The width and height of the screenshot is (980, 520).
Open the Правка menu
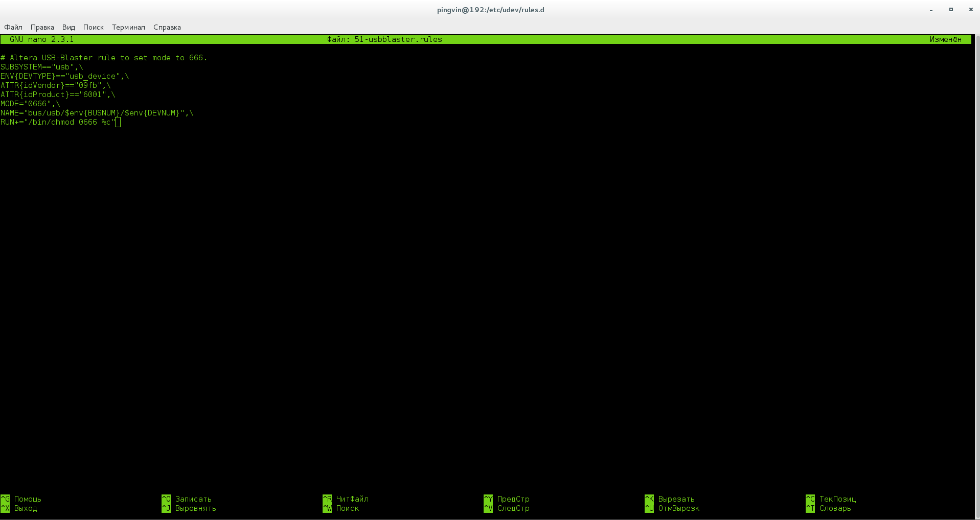pyautogui.click(x=42, y=27)
